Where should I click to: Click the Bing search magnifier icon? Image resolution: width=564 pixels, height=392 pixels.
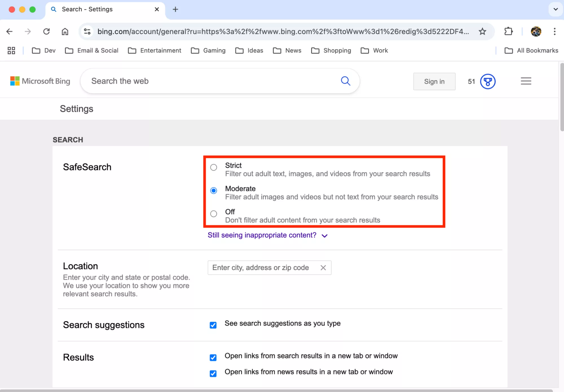click(x=345, y=81)
